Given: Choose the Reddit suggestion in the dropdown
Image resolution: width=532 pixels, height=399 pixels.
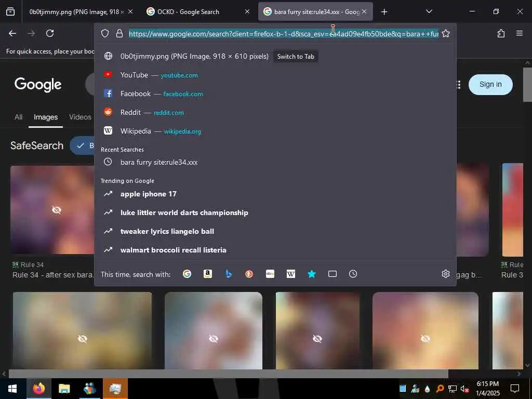Looking at the screenshot, I should [275, 112].
